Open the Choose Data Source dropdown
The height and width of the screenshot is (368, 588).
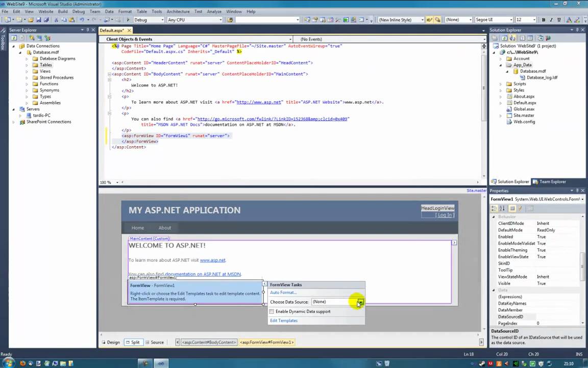click(360, 302)
